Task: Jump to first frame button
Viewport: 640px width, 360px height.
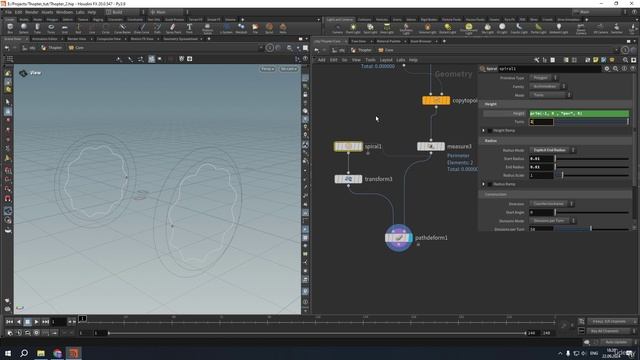Action: 10,322
